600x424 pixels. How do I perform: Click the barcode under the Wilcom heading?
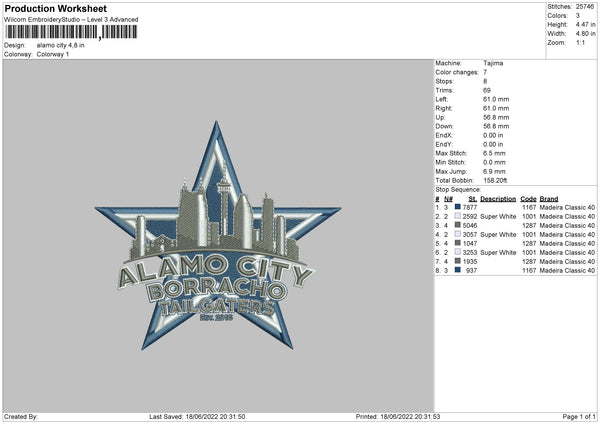71,32
